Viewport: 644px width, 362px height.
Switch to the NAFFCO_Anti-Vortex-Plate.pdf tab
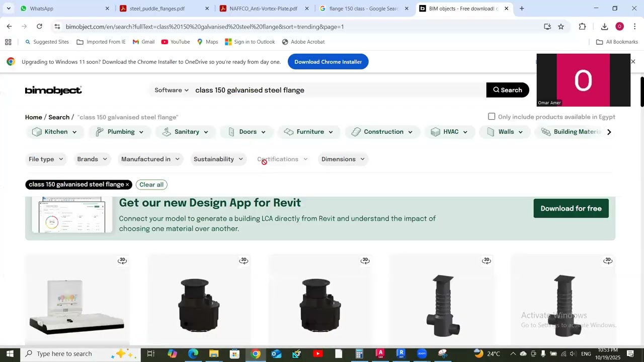pyautogui.click(x=264, y=9)
